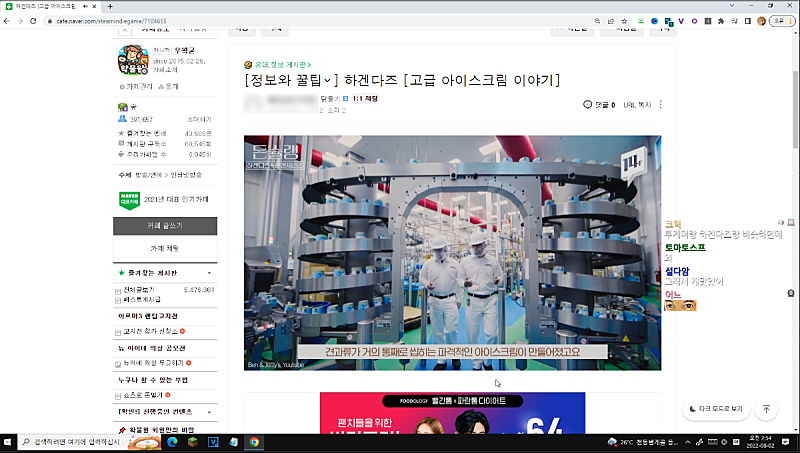This screenshot has height=453, width=800.
Task: Open new browser tab with plus button
Action: pos(110,6)
